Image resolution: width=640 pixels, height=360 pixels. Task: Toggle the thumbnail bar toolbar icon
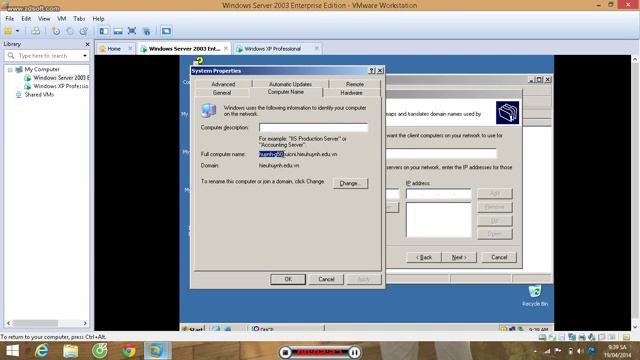pos(118,31)
